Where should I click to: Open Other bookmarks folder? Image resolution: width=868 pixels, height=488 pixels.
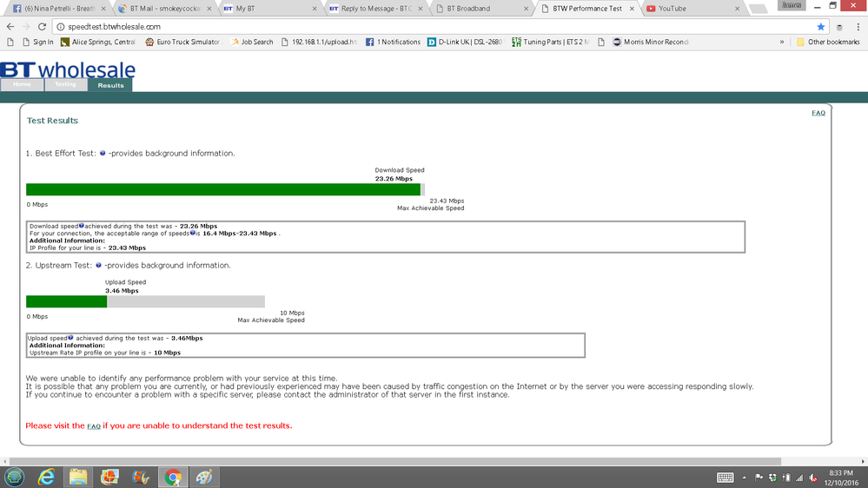coord(827,42)
